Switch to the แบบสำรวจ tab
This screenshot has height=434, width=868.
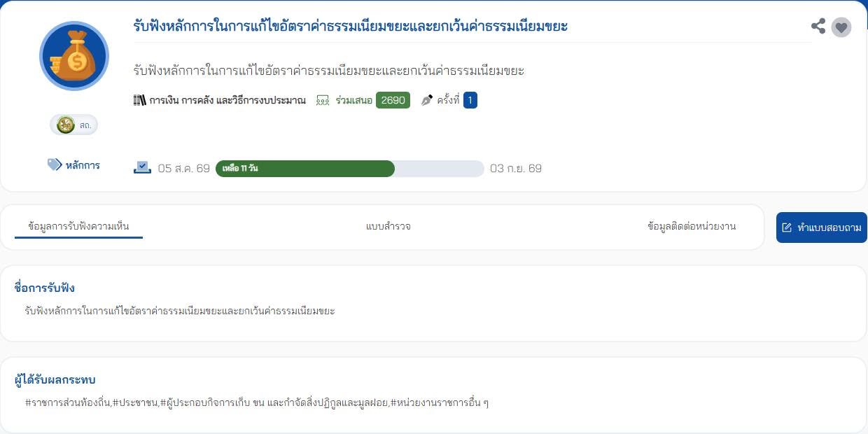click(388, 226)
